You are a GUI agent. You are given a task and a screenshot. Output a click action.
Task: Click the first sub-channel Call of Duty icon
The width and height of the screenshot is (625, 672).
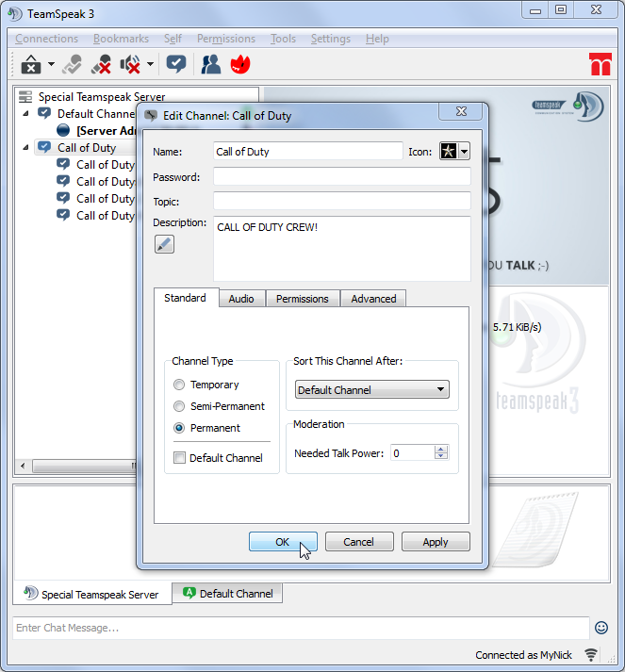pos(63,164)
